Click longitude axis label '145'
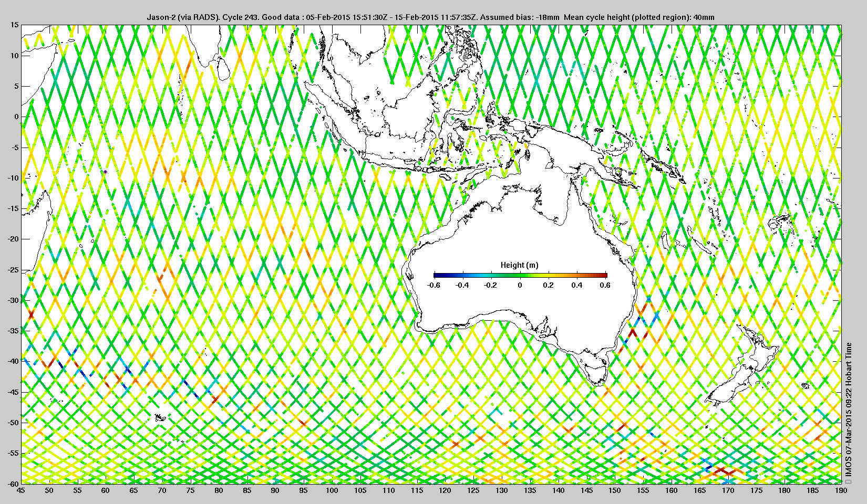This screenshot has width=867, height=504. click(586, 491)
